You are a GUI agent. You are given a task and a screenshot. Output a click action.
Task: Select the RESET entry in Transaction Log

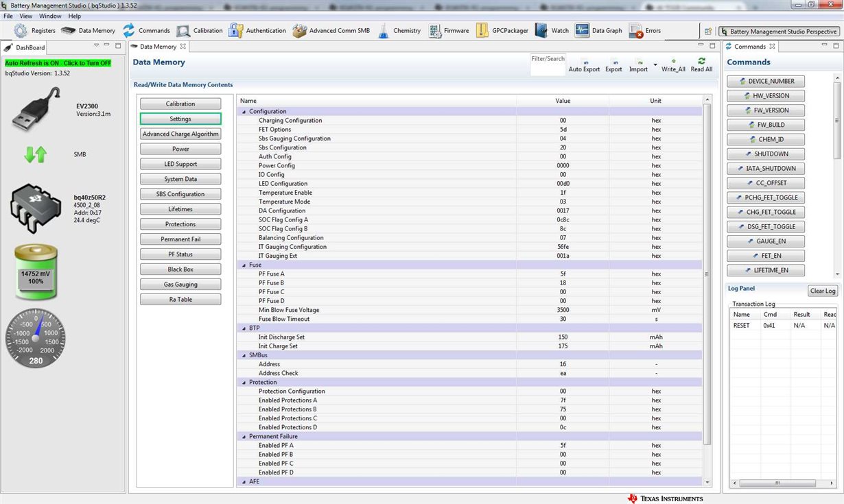click(x=741, y=326)
